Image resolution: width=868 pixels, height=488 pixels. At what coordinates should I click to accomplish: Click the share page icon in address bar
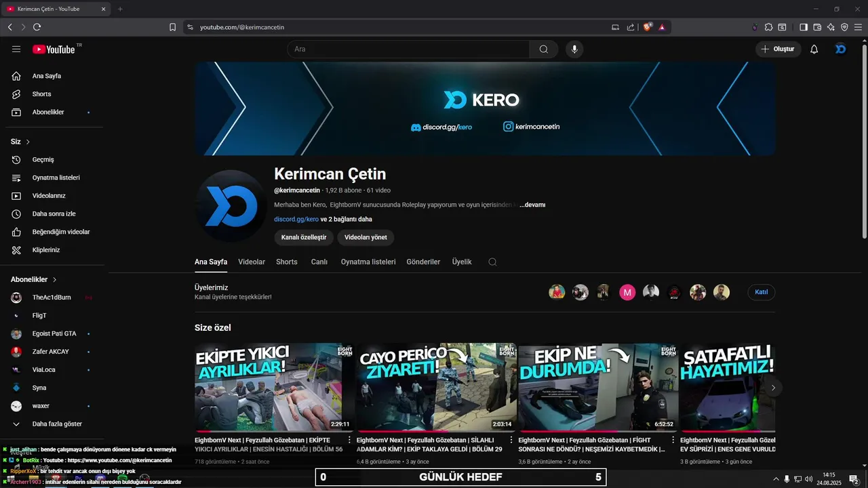tap(631, 27)
